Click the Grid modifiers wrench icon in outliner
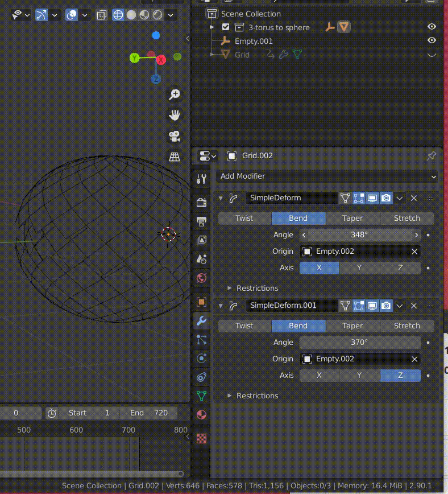448x494 pixels. 283,55
